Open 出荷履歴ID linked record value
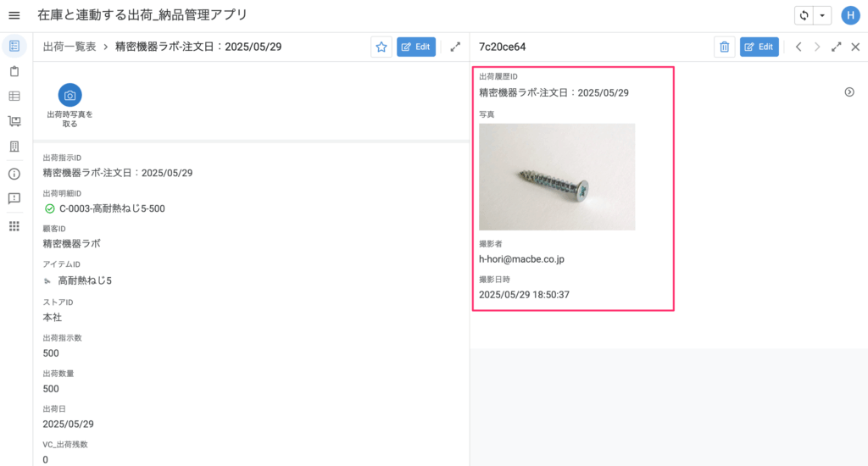Image resolution: width=868 pixels, height=466 pixels. click(x=554, y=93)
